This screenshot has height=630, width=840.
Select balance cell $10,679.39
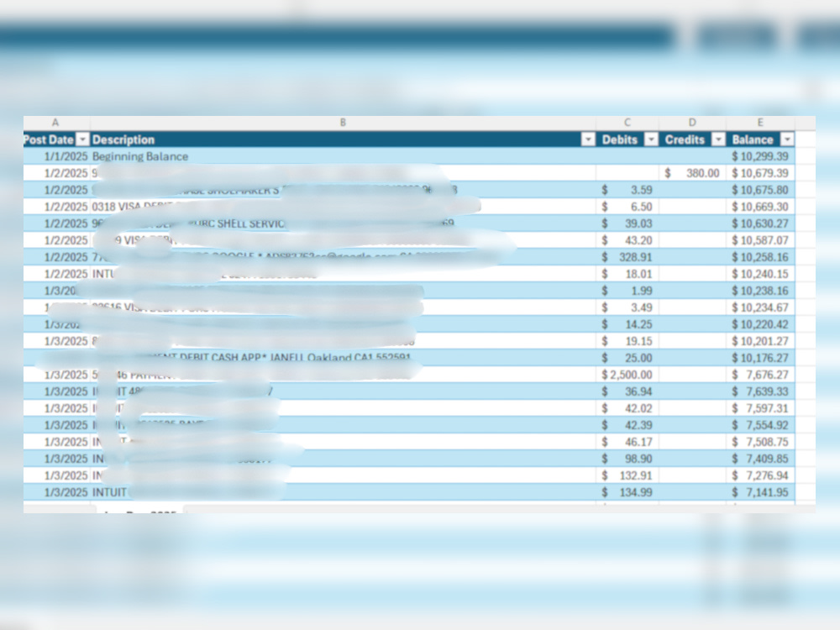(x=761, y=173)
